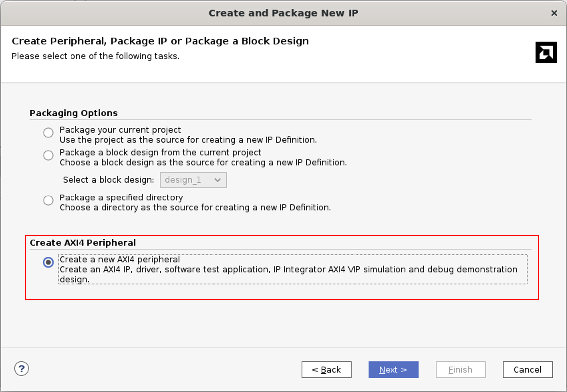This screenshot has width=567, height=392.
Task: Click the Next button
Action: click(393, 370)
